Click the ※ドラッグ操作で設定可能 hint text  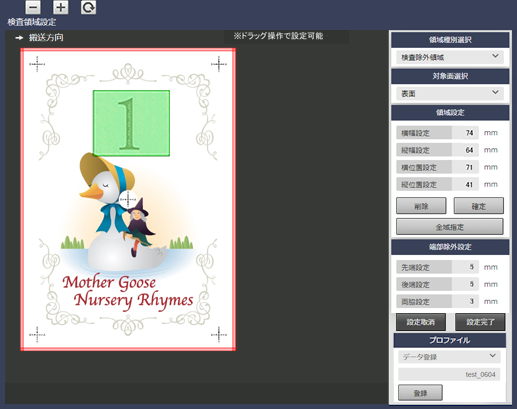click(x=278, y=36)
